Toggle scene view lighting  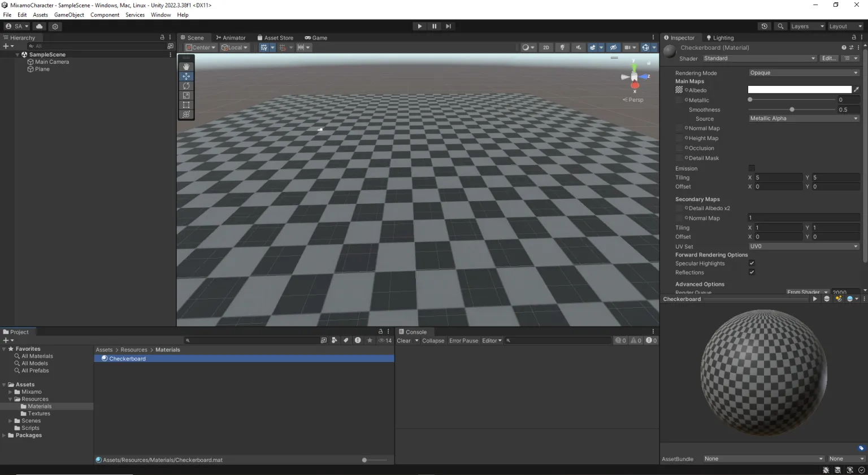[x=562, y=47]
